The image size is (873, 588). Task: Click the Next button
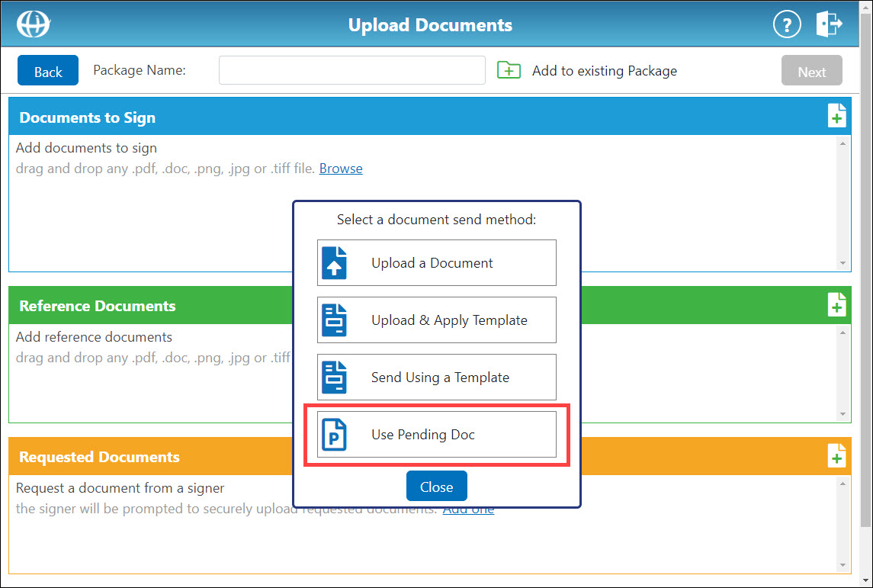811,70
